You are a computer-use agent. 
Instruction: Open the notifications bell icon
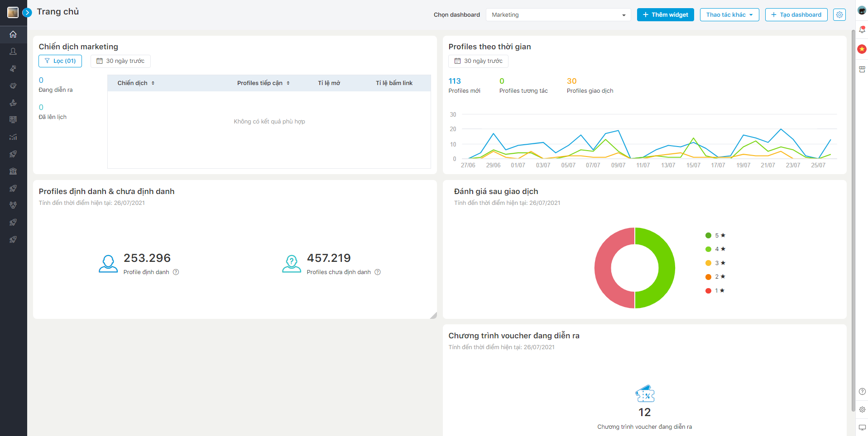pyautogui.click(x=862, y=30)
